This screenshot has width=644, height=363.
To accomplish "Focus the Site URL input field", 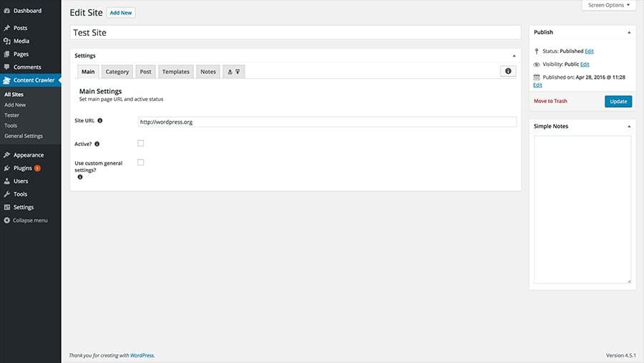I will click(x=327, y=122).
